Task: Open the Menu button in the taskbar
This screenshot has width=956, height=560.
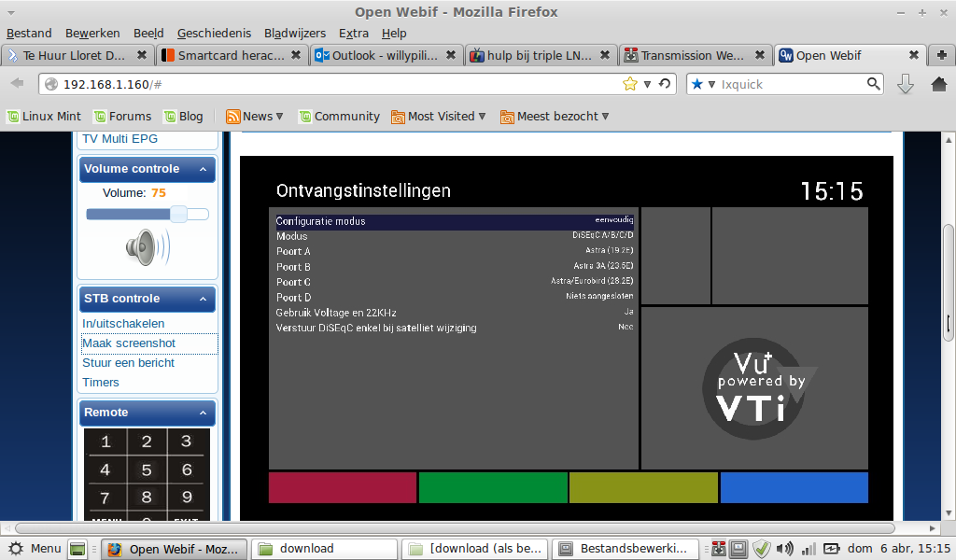Action: (x=35, y=549)
